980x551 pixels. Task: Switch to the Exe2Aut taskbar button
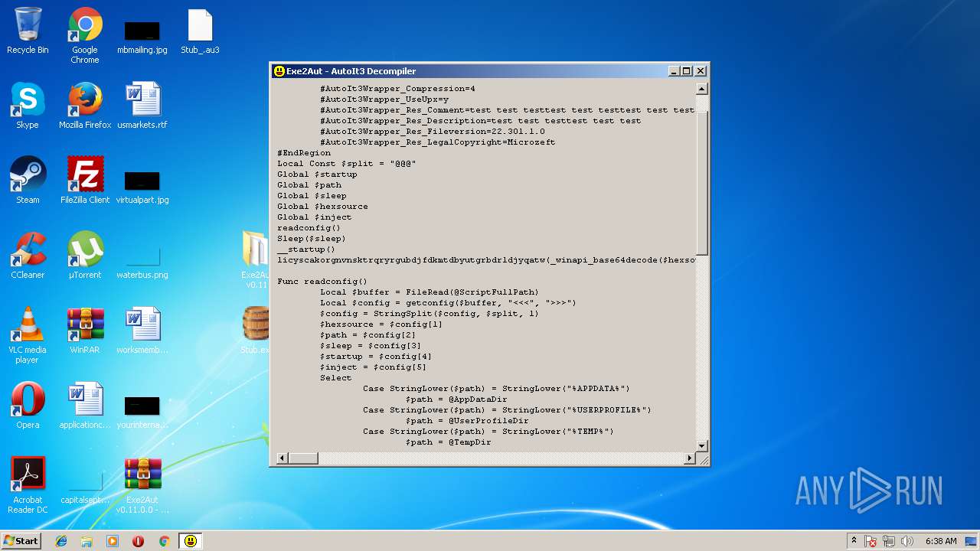point(191,541)
